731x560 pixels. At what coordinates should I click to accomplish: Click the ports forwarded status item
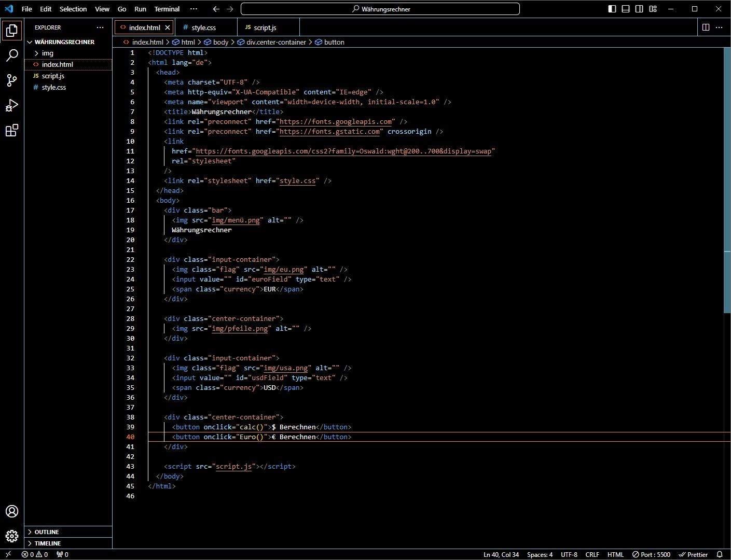click(x=62, y=554)
